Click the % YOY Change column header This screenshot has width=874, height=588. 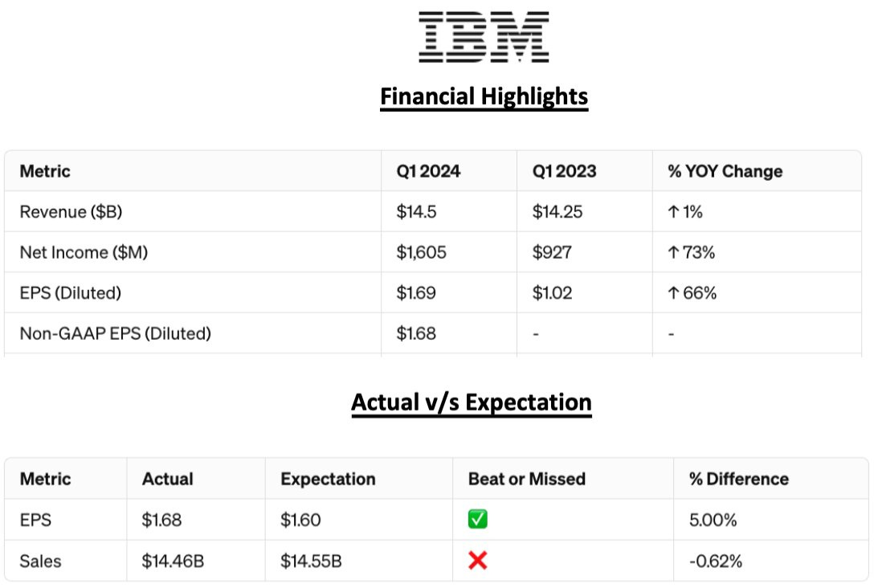[x=725, y=171]
